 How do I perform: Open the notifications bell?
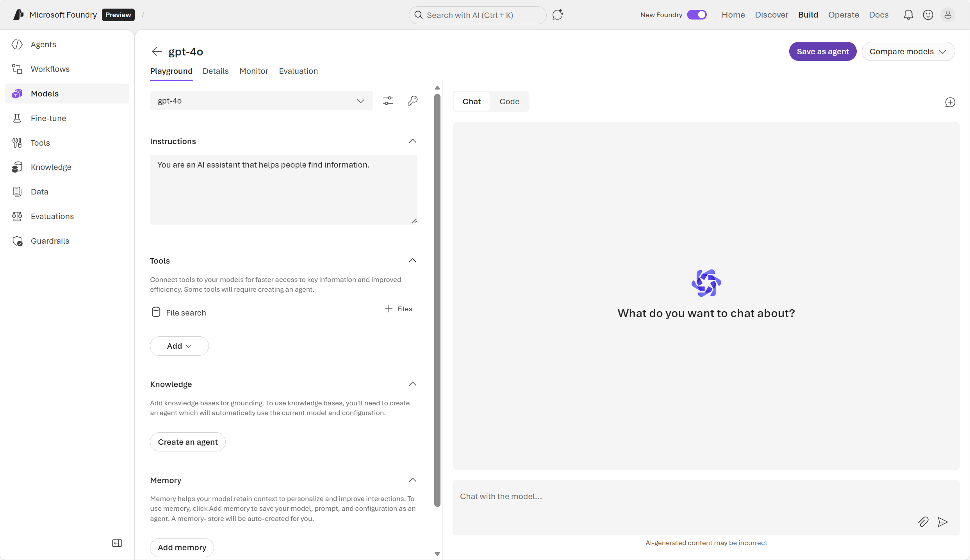908,14
